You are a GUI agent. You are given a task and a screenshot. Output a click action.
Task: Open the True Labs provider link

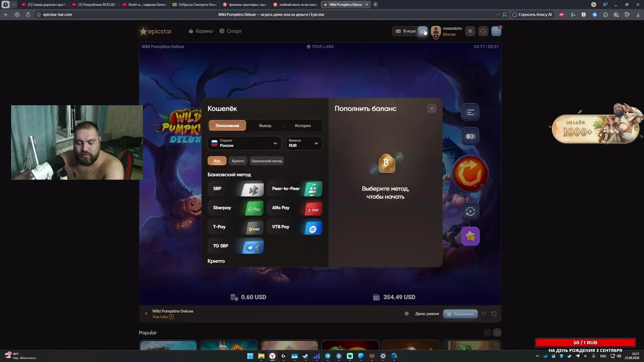[x=163, y=317]
